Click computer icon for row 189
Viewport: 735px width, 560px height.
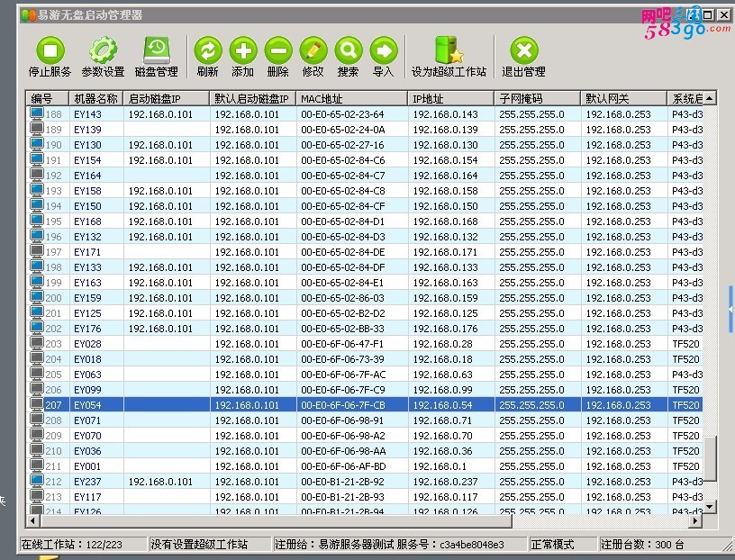point(37,129)
